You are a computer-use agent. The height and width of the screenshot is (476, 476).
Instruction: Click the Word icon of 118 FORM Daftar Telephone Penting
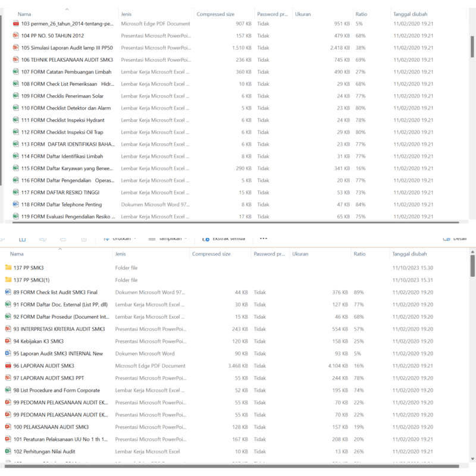coord(16,204)
